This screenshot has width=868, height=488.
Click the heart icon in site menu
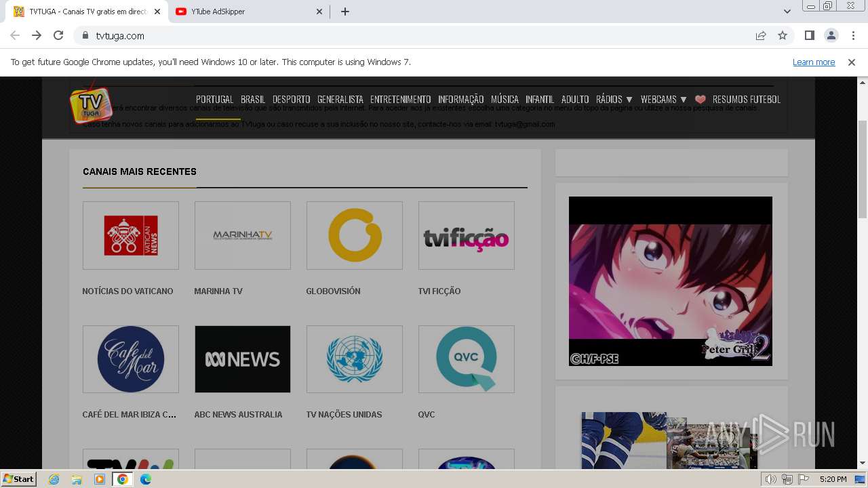(701, 100)
